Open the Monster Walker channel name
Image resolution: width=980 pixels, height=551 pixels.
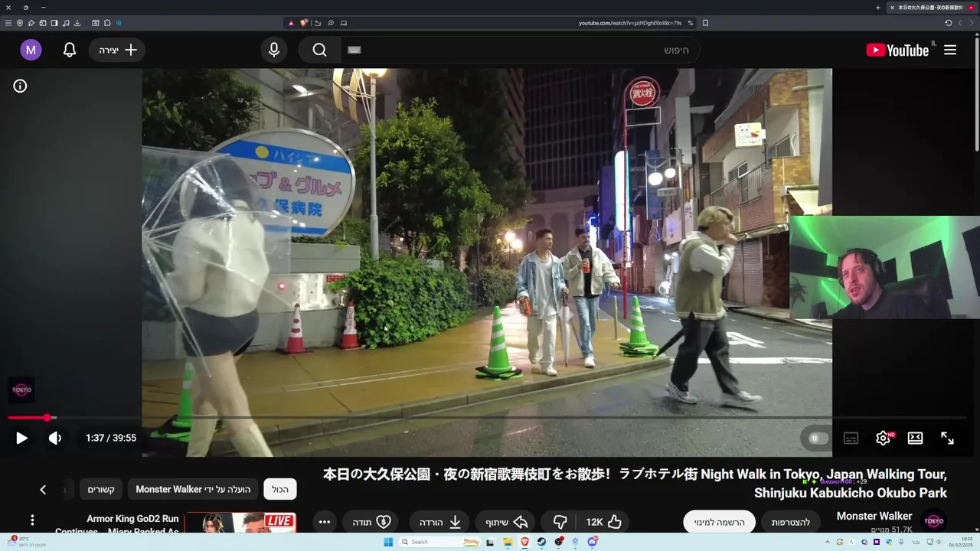(x=874, y=516)
